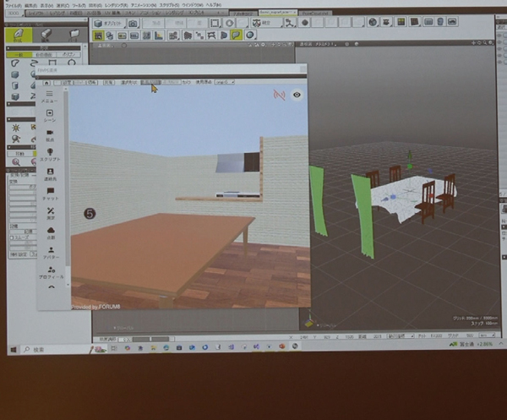
Task: Select the sun light source tool in the toolbox
Action: coord(15,128)
